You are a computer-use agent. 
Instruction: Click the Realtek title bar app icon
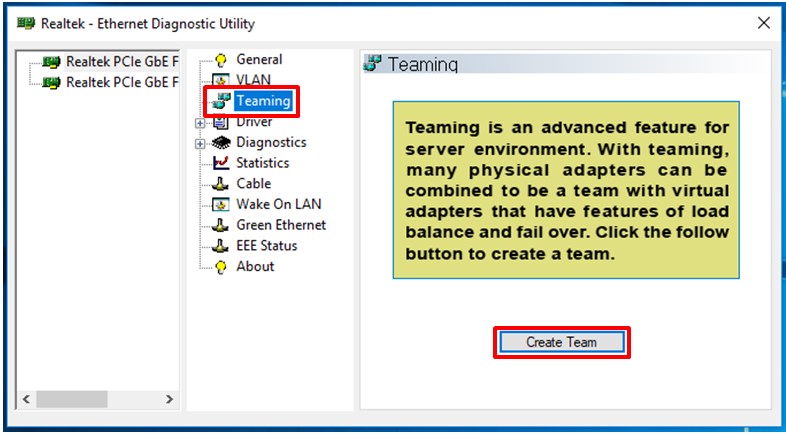pyautogui.click(x=26, y=23)
